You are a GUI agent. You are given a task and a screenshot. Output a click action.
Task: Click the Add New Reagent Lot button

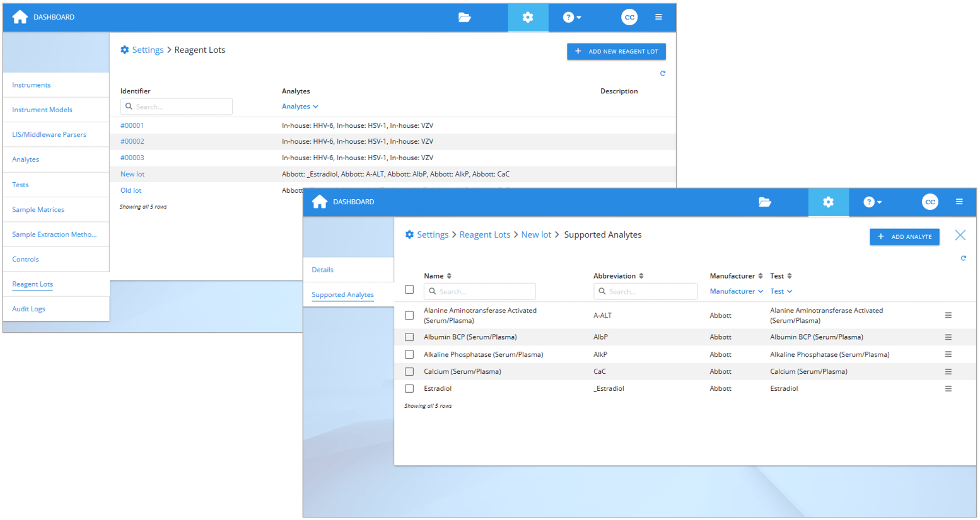(x=616, y=52)
